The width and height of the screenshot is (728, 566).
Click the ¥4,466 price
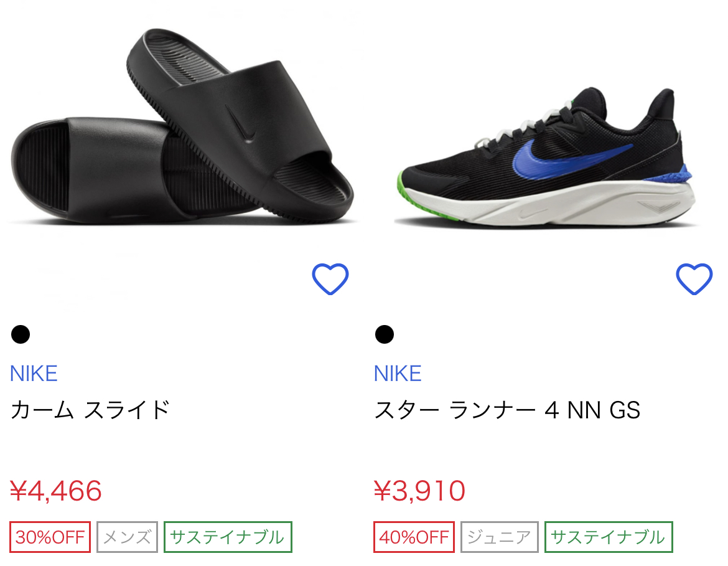click(x=56, y=491)
